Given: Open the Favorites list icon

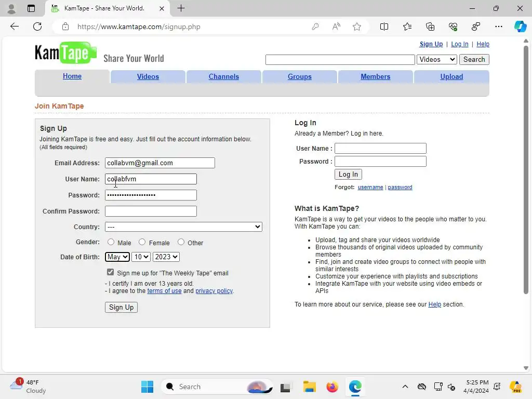Looking at the screenshot, I should click(407, 26).
